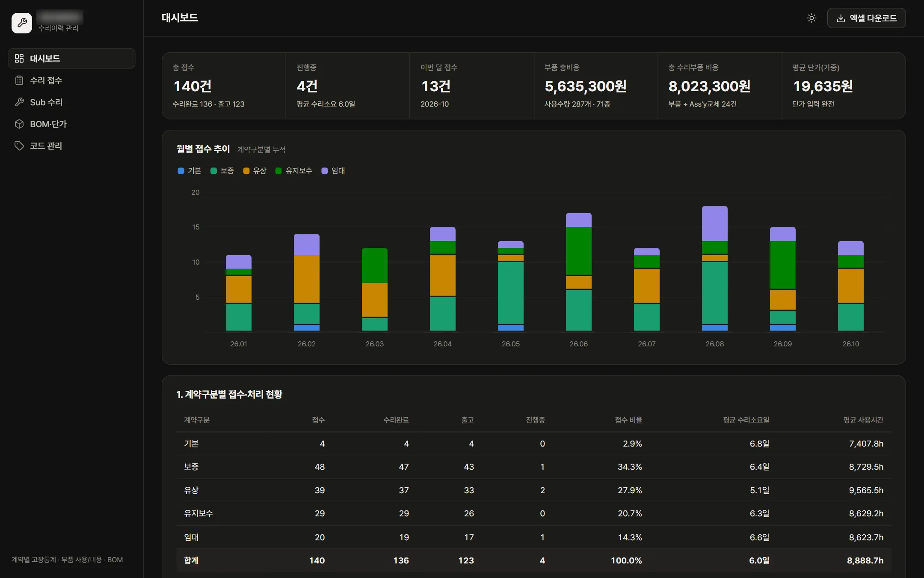Screen dimensions: 924x578
Task: Click the 엑셀 다운로드 button
Action: click(866, 18)
